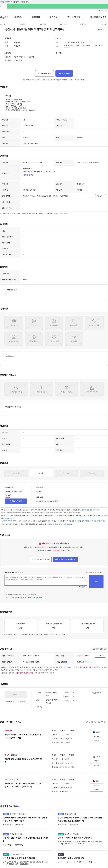Open the 직업 능력 개발 menu

tap(74, 17)
